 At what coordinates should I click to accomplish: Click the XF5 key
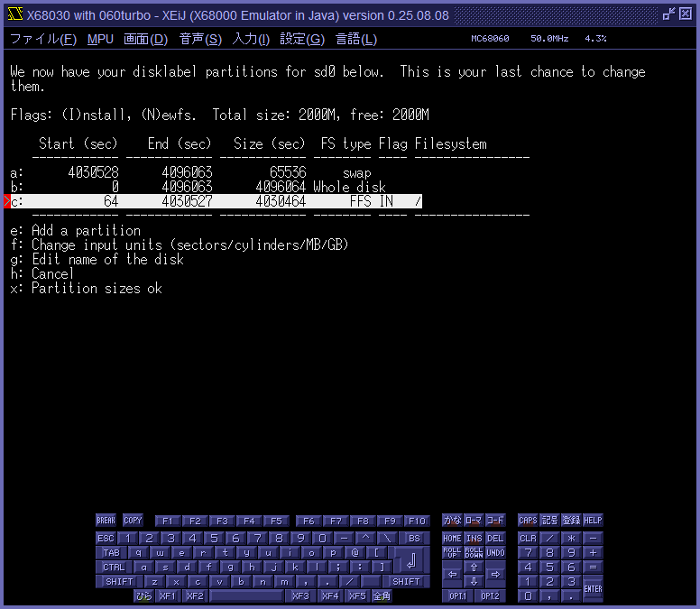point(357,595)
